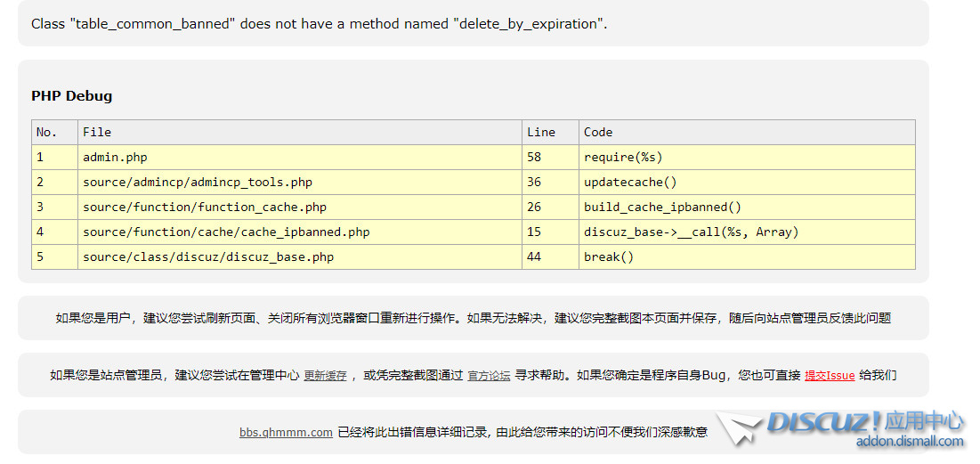980x464 pixels.
Task: Select the cache_ipbanned.php file cell
Action: [x=226, y=232]
